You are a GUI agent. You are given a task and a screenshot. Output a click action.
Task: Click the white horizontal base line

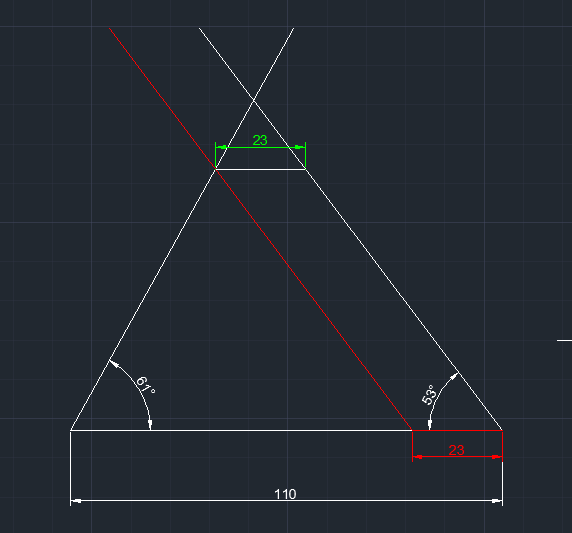pos(241,430)
